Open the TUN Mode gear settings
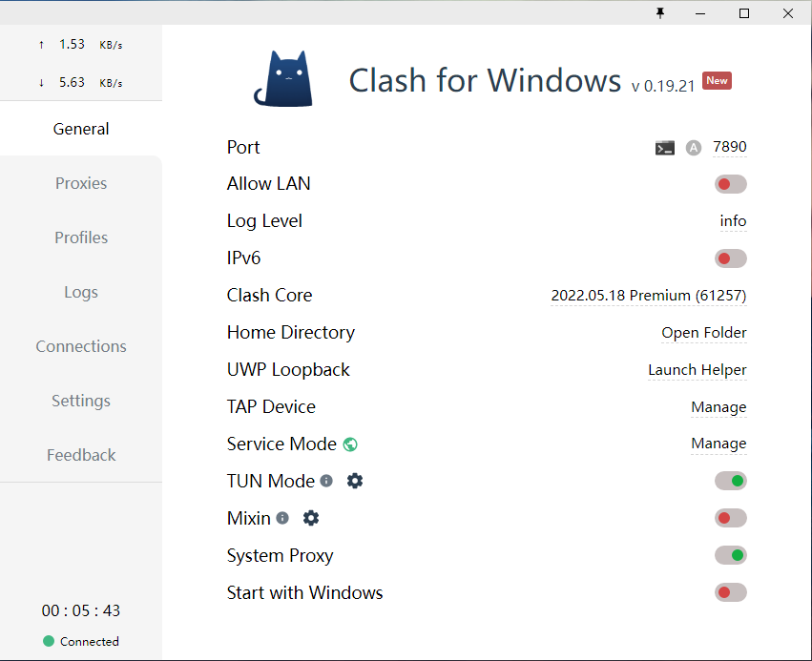812x661 pixels. point(355,481)
